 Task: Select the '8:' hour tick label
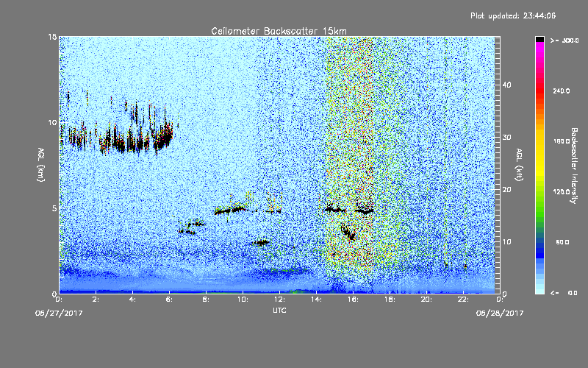[207, 300]
